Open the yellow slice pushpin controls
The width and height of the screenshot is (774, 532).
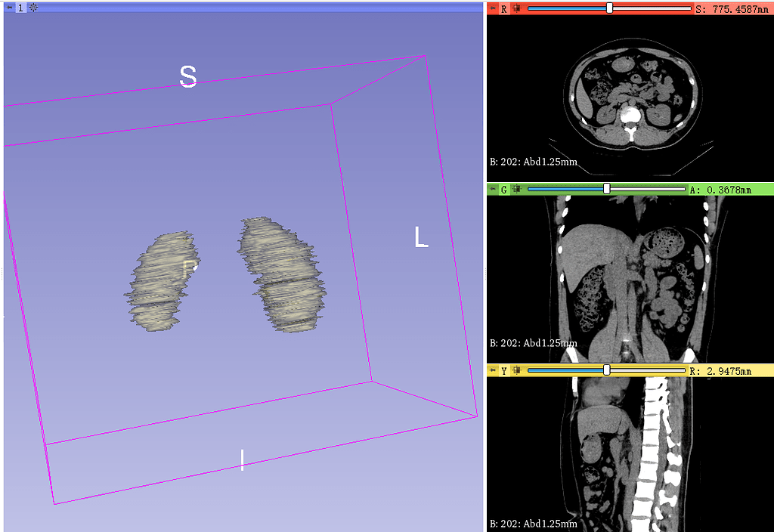(x=493, y=370)
